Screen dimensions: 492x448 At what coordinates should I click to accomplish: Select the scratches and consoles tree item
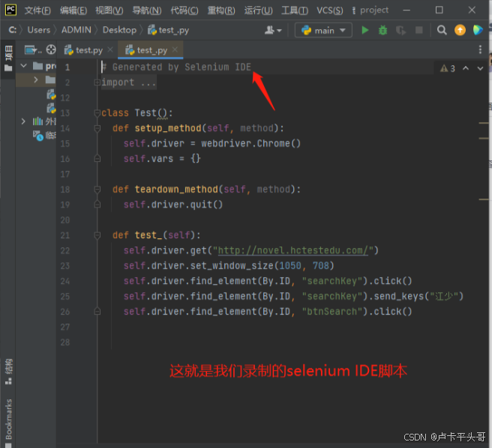click(x=44, y=136)
